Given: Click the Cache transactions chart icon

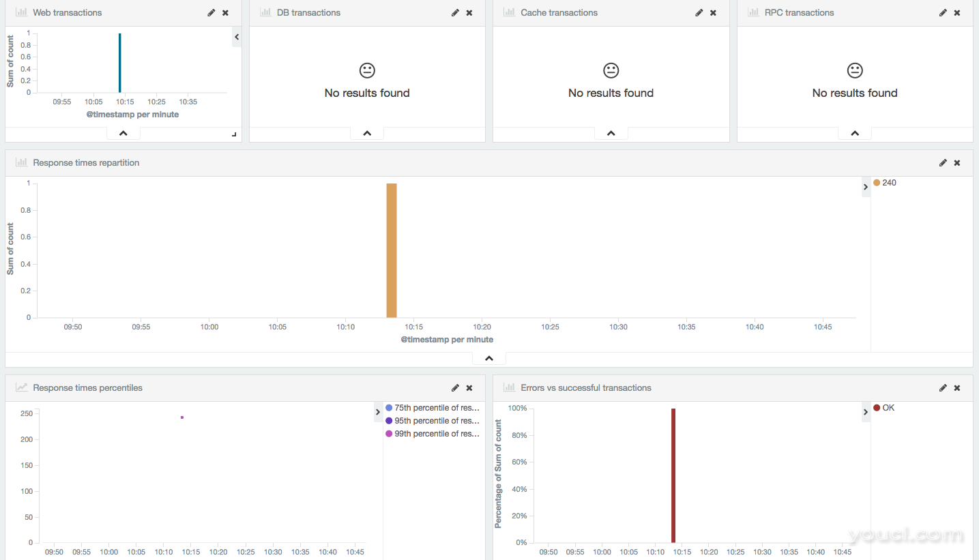Looking at the screenshot, I should click(509, 12).
